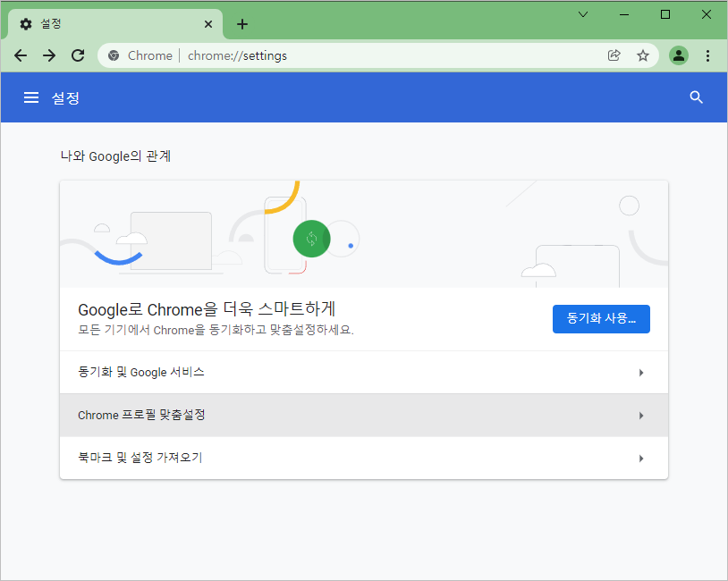The width and height of the screenshot is (728, 581).
Task: Search settings with the magnifier icon
Action: 696,97
